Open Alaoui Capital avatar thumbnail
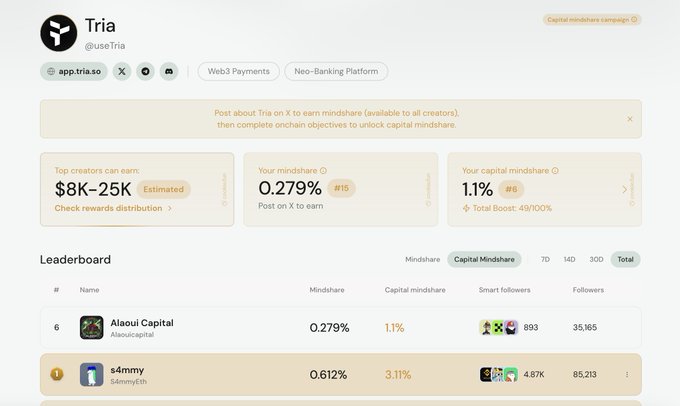 point(92,327)
